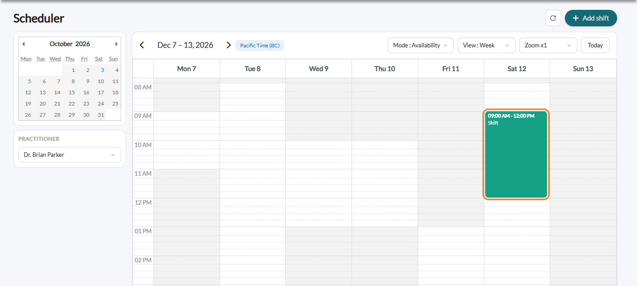Open the View: Week dropdown
This screenshot has height=286, width=644.
(x=486, y=45)
